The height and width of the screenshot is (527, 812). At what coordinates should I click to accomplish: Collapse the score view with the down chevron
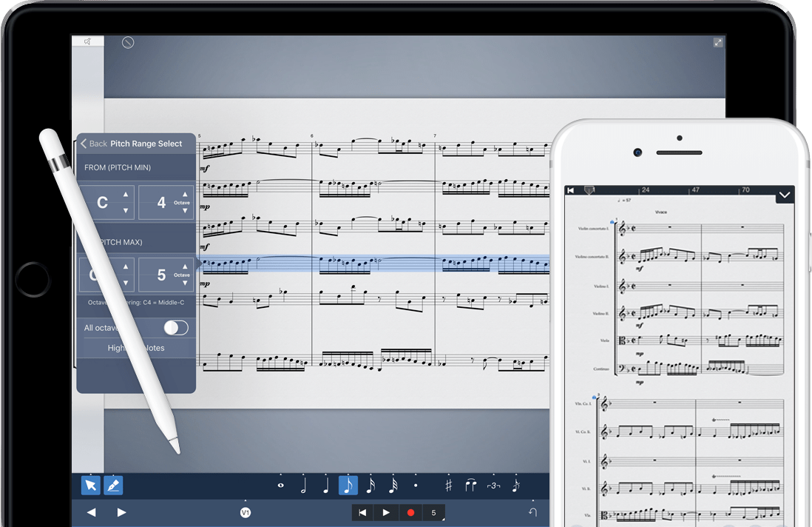[786, 196]
